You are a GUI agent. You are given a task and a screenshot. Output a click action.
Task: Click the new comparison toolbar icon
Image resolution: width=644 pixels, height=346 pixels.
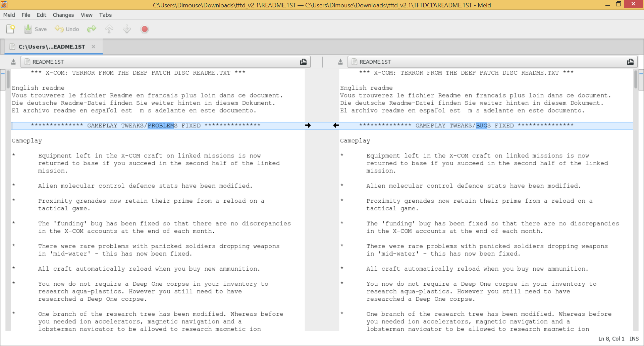(x=11, y=29)
